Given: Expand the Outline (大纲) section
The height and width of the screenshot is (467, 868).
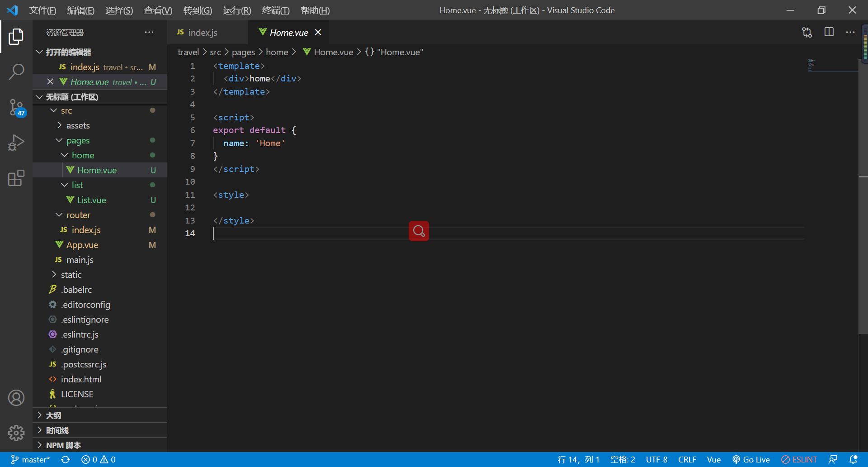Looking at the screenshot, I should point(99,415).
